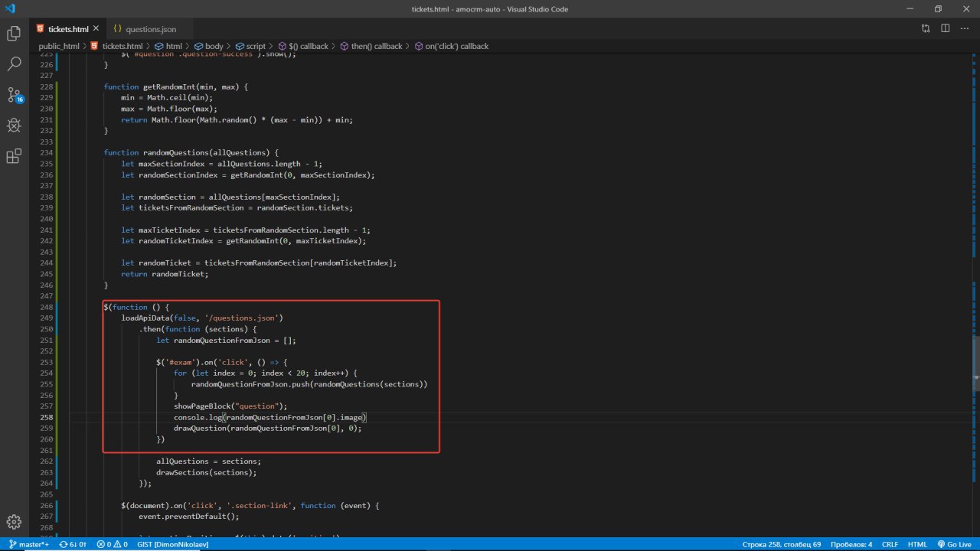Open the Run and Debug view
The width and height of the screenshot is (980, 551).
(x=14, y=126)
